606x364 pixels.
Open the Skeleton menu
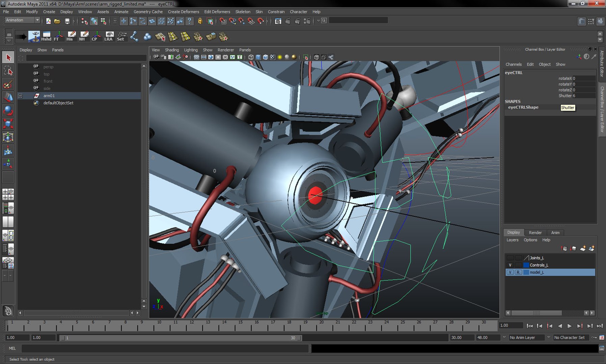coord(243,11)
